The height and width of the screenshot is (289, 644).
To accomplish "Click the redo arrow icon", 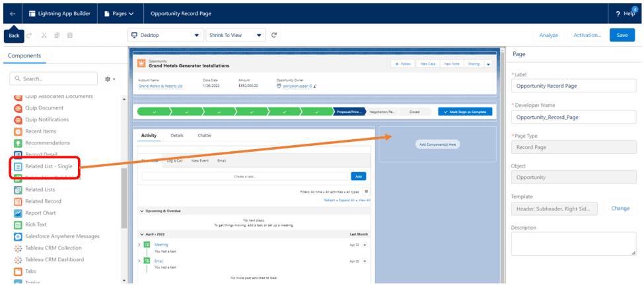I will tap(30, 36).
